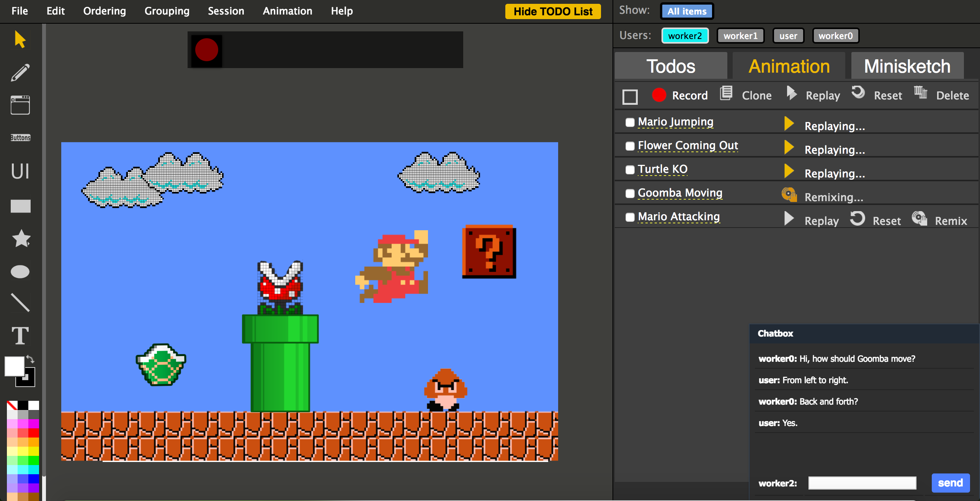
Task: Toggle the 'user' filter chip
Action: point(788,36)
